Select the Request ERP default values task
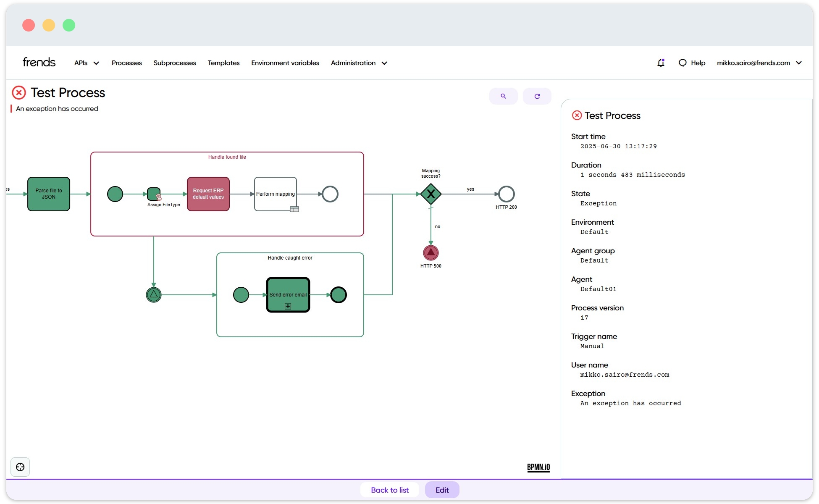The height and width of the screenshot is (504, 819). click(208, 194)
